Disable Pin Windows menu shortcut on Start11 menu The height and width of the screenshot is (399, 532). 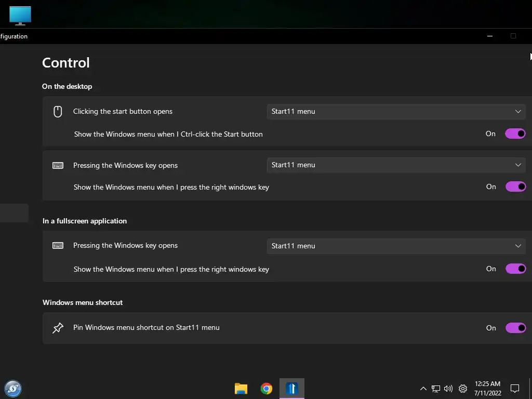pos(516,328)
